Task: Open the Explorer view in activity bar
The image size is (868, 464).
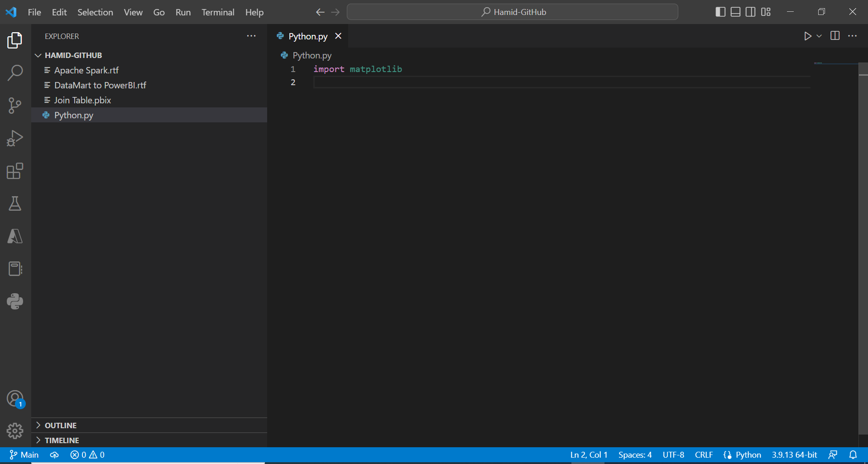Action: coord(15,40)
